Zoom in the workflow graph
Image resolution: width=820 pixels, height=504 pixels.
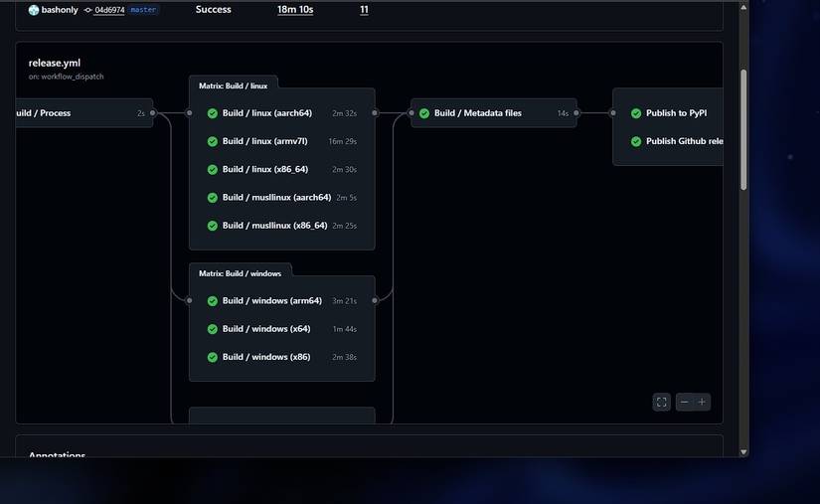[x=702, y=402]
